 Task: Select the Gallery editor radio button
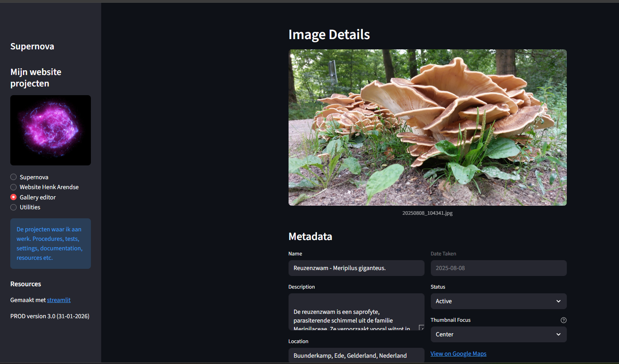[x=13, y=197]
